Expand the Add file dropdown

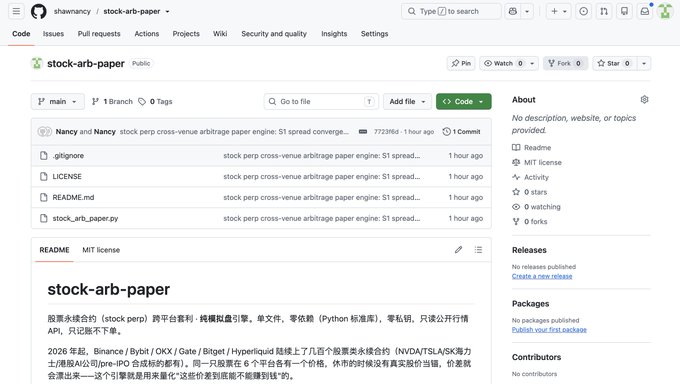pos(407,102)
